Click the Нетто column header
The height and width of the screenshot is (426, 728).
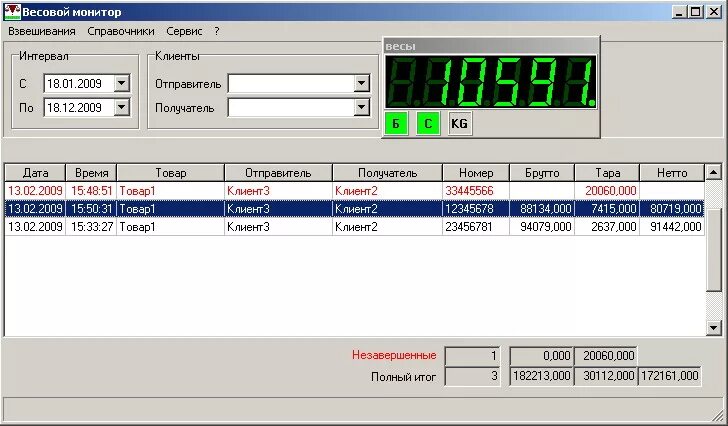[672, 173]
